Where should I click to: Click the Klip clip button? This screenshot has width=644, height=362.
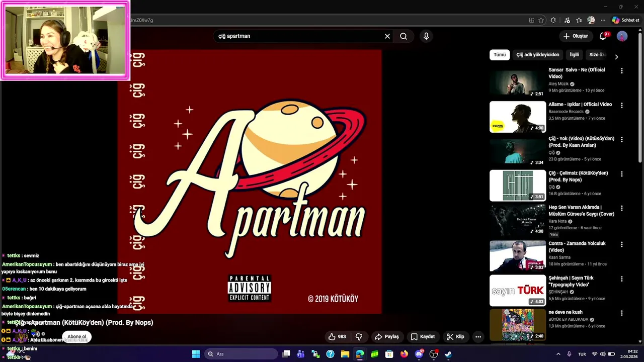455,337
